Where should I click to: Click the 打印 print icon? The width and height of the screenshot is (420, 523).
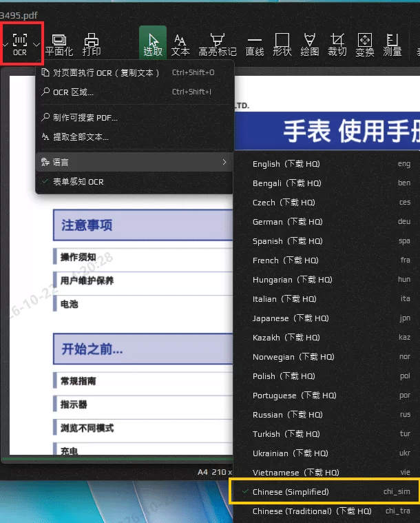[92, 45]
